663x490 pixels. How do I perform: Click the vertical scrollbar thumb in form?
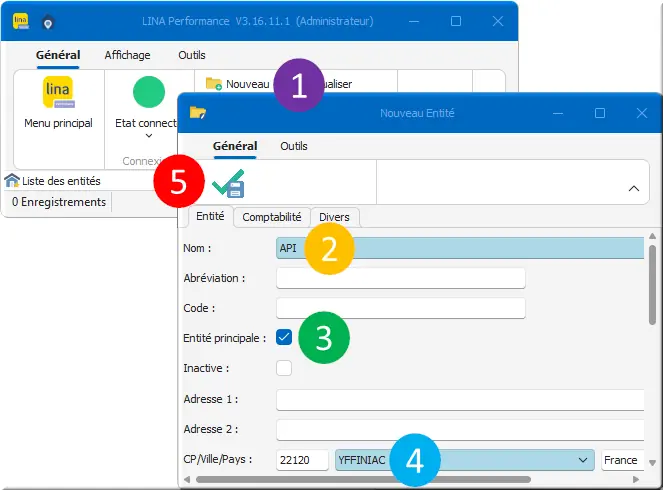click(652, 285)
